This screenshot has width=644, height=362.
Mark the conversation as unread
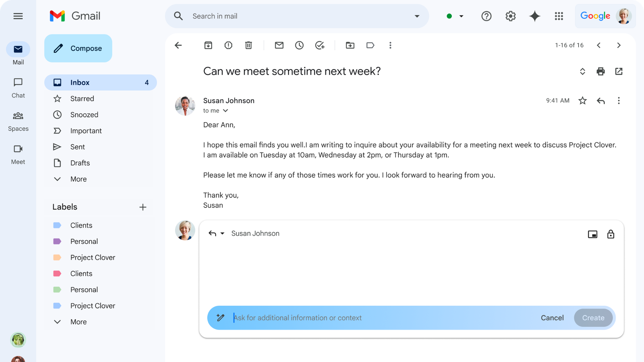pos(279,45)
